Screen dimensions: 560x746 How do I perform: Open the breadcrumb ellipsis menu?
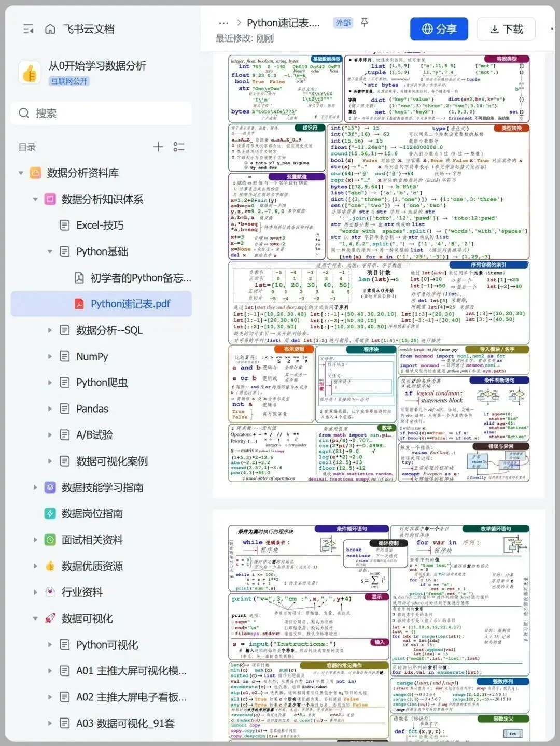[223, 23]
